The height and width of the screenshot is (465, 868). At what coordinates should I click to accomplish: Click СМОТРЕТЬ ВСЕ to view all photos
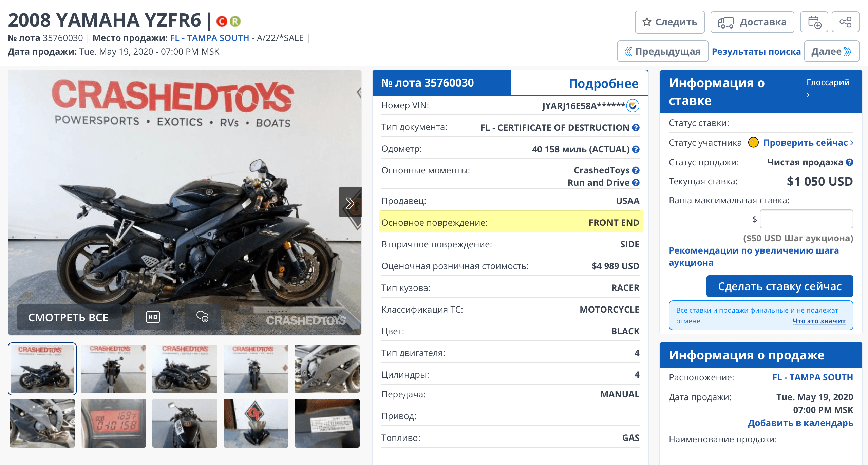[70, 317]
